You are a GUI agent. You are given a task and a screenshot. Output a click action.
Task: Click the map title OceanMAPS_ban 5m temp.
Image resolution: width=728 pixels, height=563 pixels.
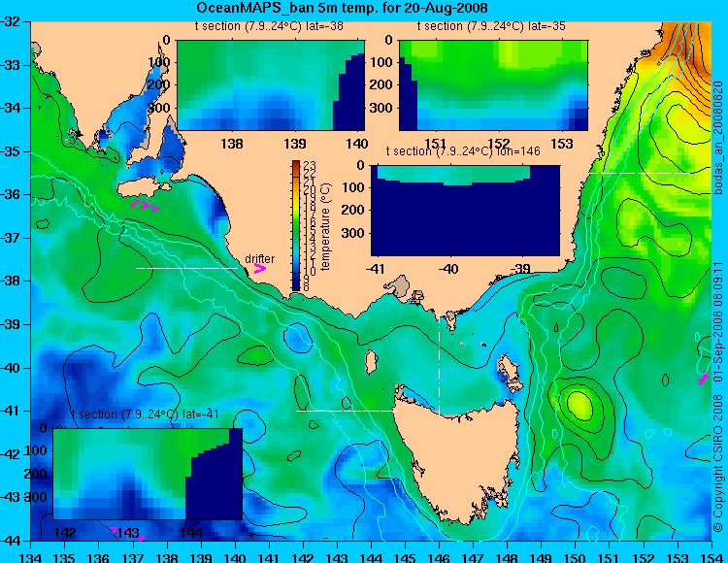342,8
